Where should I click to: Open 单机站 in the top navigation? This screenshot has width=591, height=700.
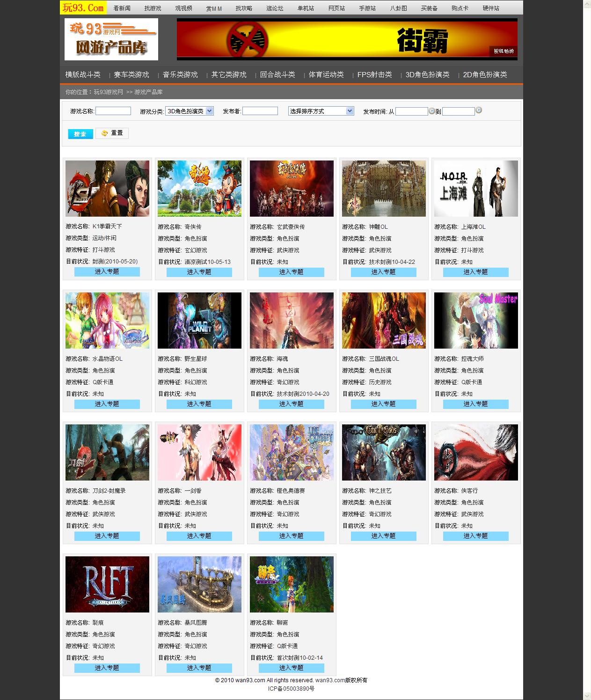[x=306, y=8]
